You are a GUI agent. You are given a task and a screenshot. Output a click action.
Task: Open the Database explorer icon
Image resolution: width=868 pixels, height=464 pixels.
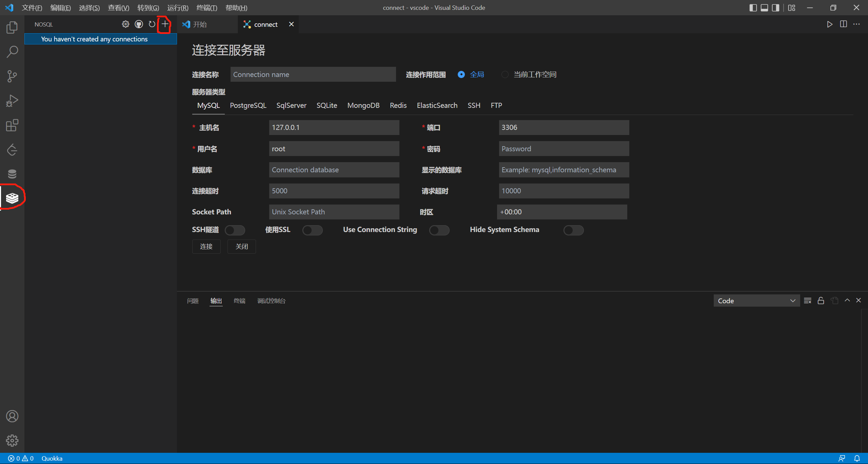click(12, 174)
